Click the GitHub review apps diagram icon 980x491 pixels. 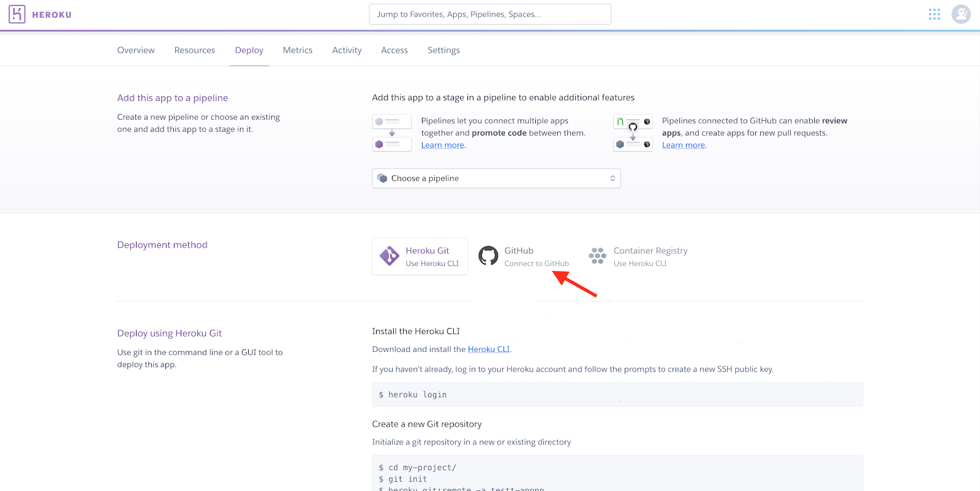click(x=633, y=133)
